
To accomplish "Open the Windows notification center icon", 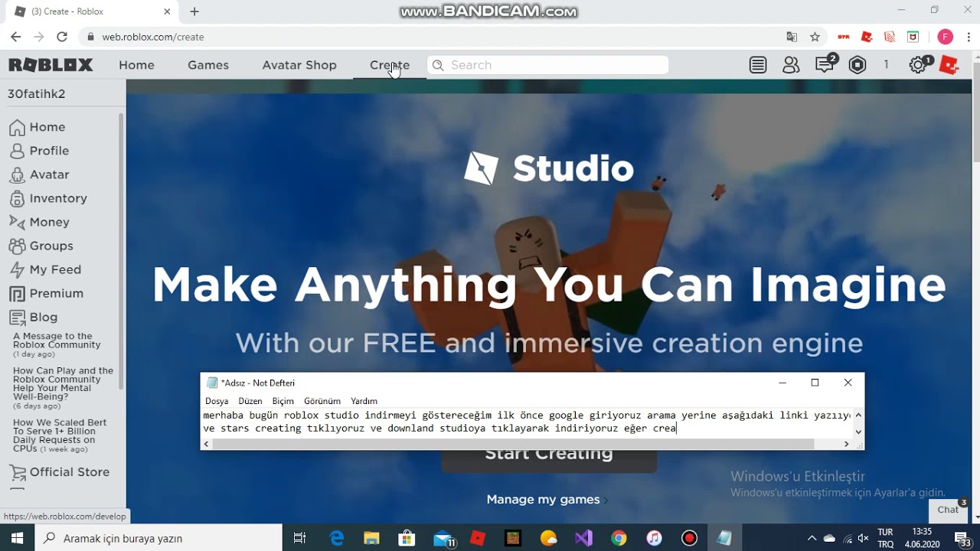I will coord(962,538).
